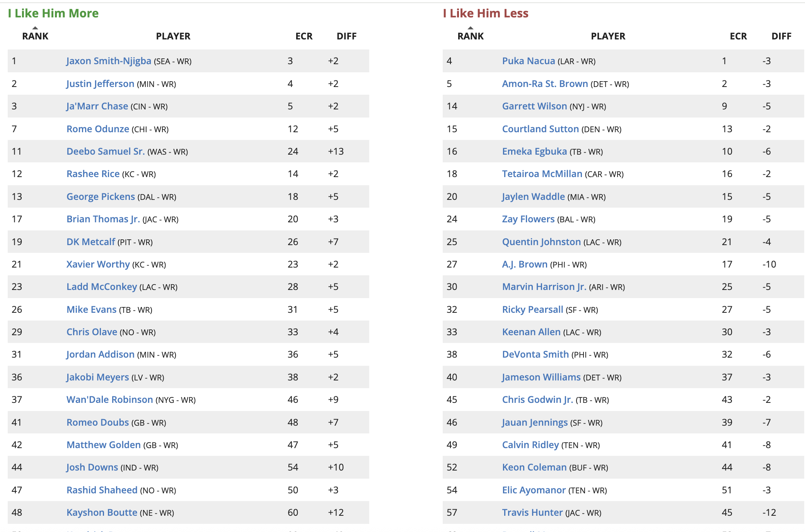The image size is (805, 532).
Task: Click the ECR header in the Like Him More table
Action: (x=304, y=36)
